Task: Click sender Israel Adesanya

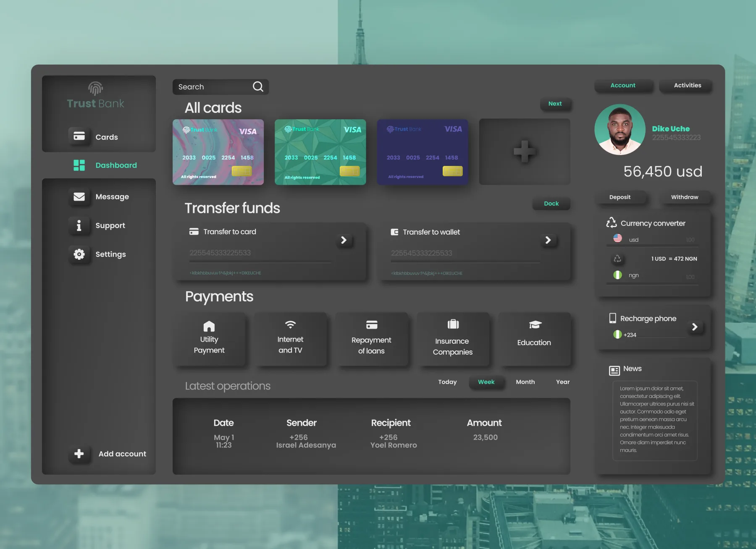Action: click(x=306, y=445)
